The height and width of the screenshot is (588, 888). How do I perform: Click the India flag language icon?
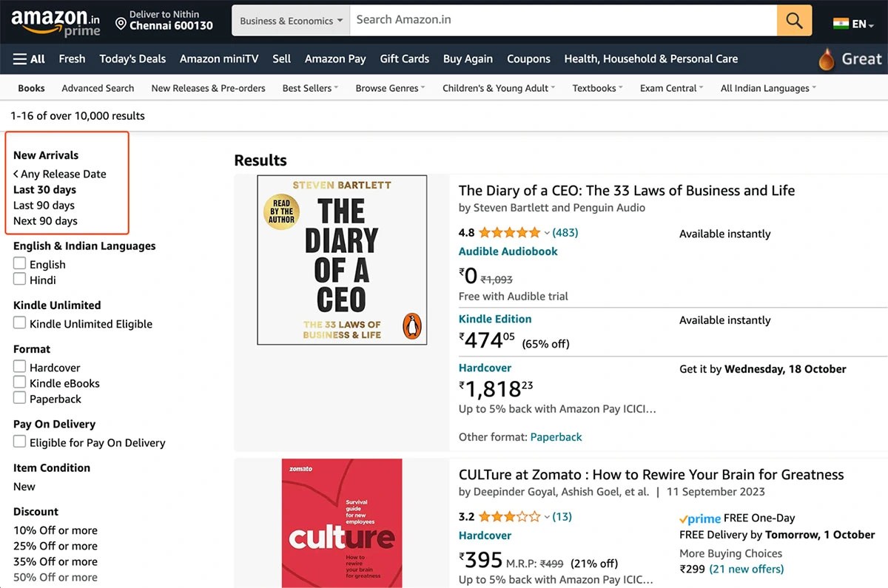pyautogui.click(x=840, y=23)
